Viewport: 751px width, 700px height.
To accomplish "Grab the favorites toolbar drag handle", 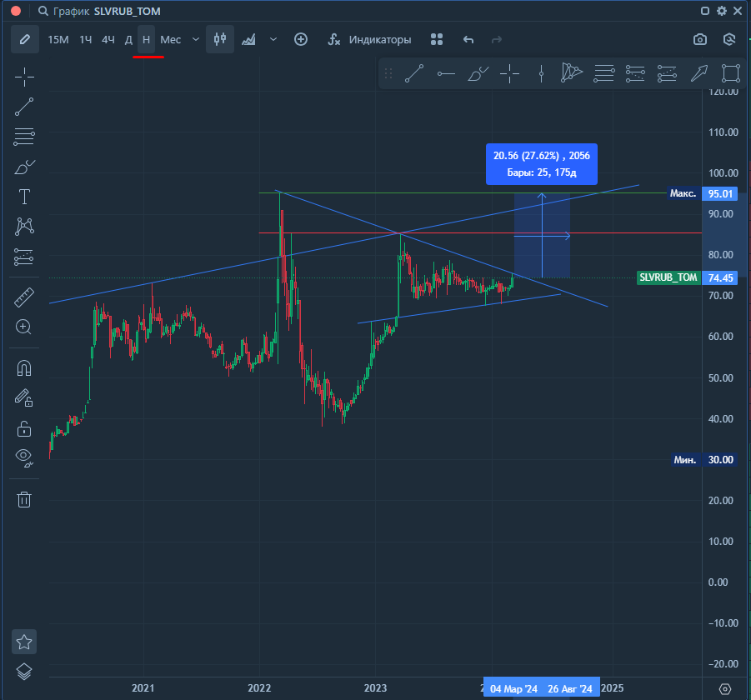I will [x=388, y=73].
